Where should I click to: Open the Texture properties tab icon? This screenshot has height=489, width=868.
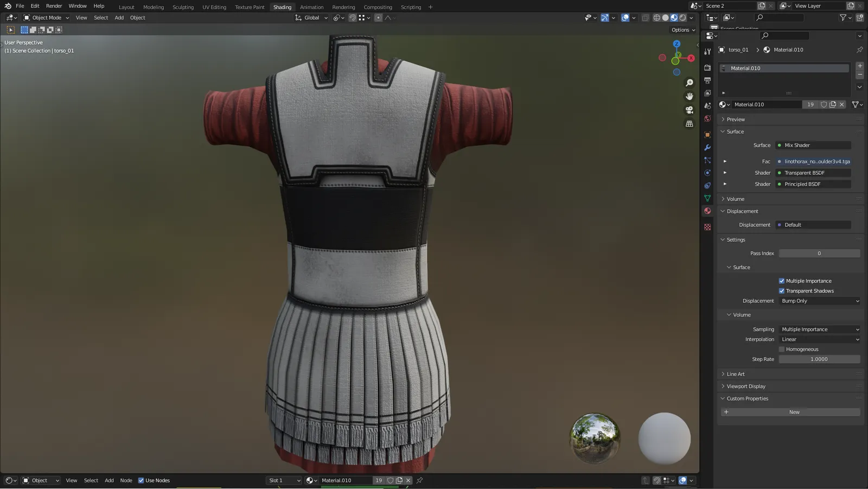coord(707,227)
